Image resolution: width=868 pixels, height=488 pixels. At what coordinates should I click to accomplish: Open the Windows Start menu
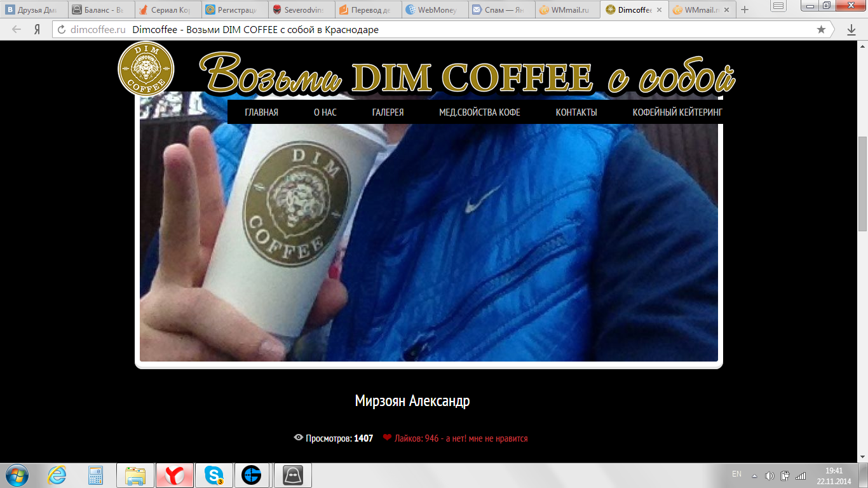point(17,475)
